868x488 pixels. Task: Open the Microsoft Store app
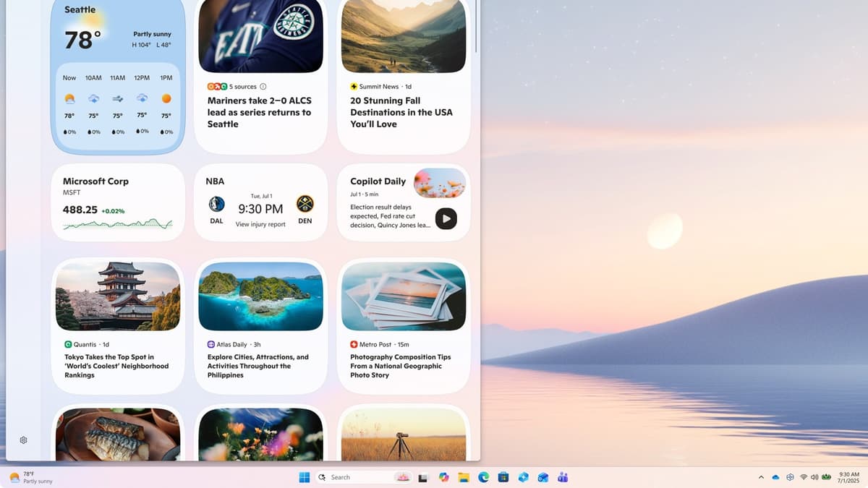503,477
